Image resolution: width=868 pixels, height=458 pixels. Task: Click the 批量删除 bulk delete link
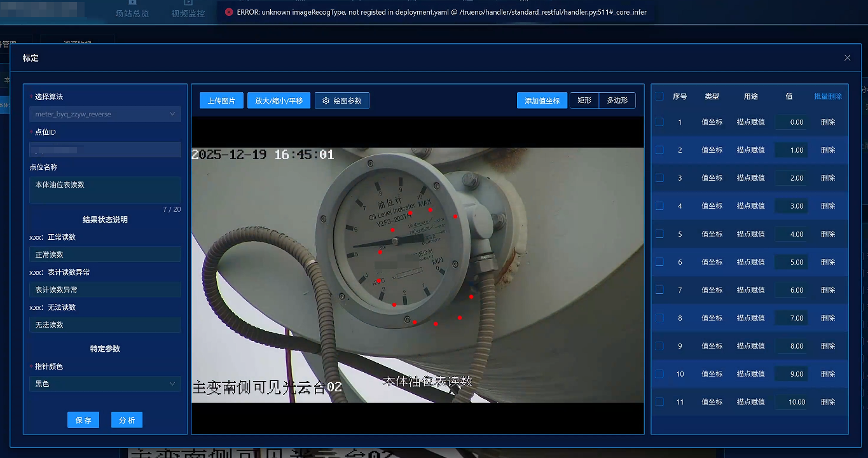[x=827, y=97]
